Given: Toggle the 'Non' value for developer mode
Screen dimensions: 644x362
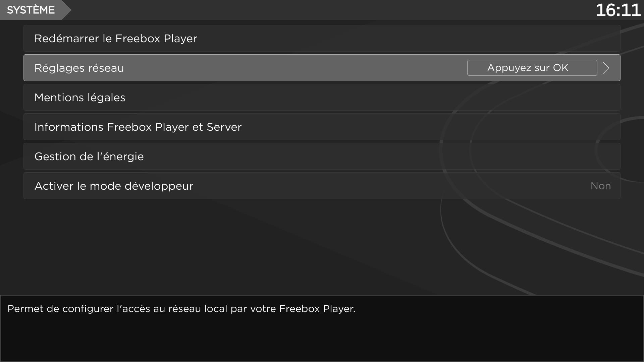Looking at the screenshot, I should point(600,186).
